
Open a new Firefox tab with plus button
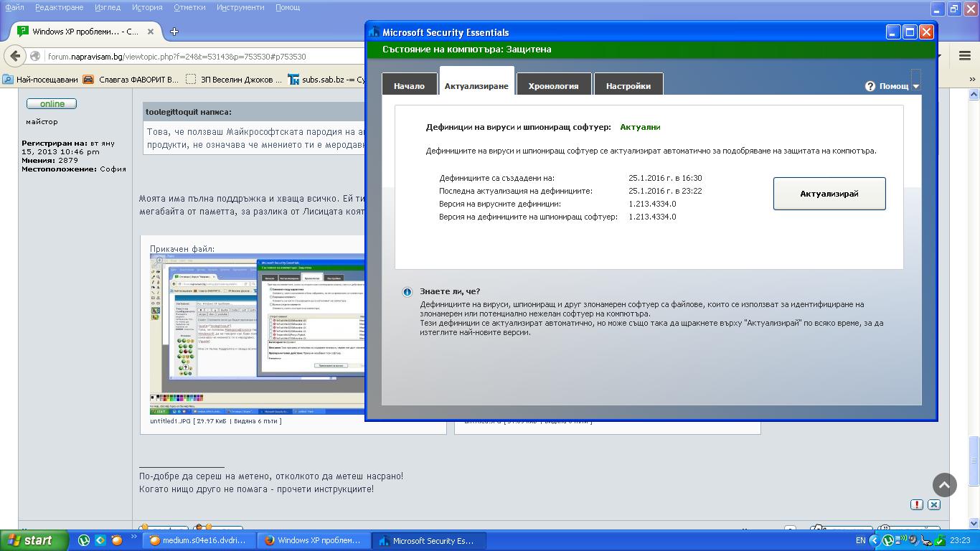pyautogui.click(x=174, y=32)
